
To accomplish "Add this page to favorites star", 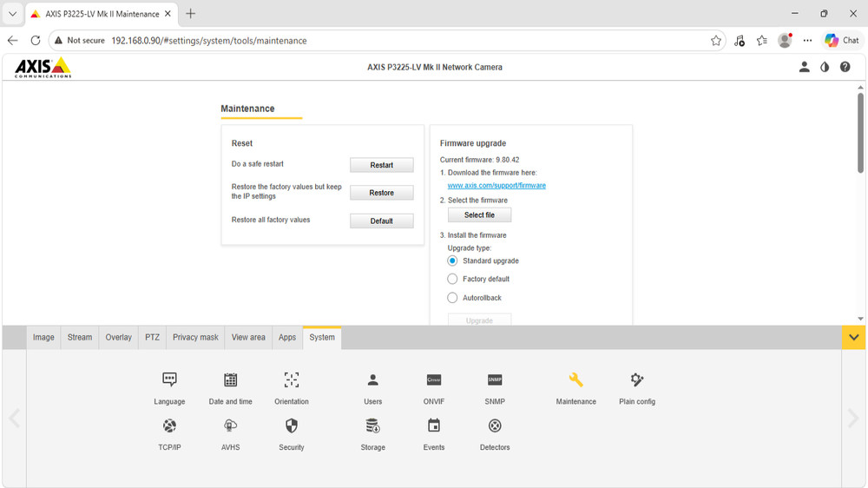I will point(716,41).
